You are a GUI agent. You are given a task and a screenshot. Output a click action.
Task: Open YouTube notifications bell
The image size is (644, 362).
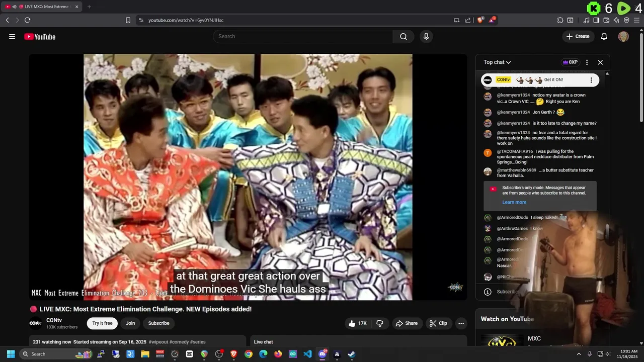[x=604, y=36]
